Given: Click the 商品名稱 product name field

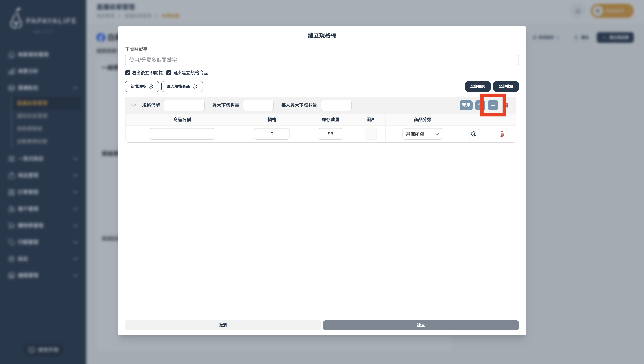Looking at the screenshot, I should 182,134.
